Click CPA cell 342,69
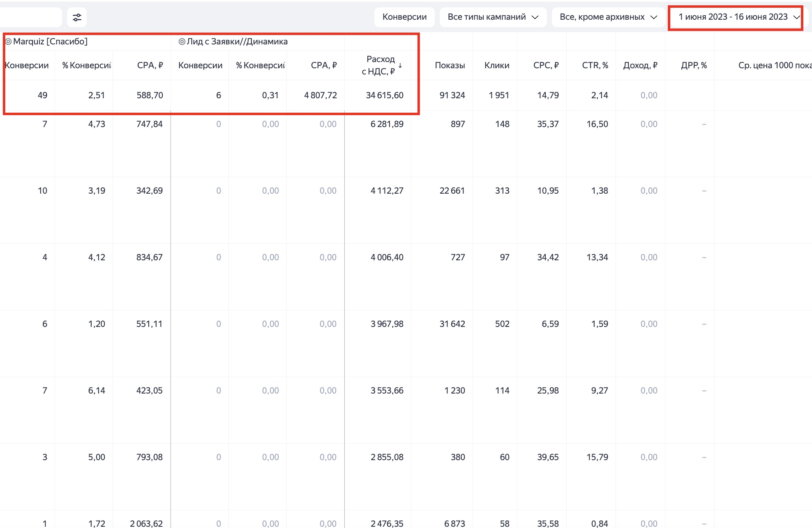 pos(150,191)
